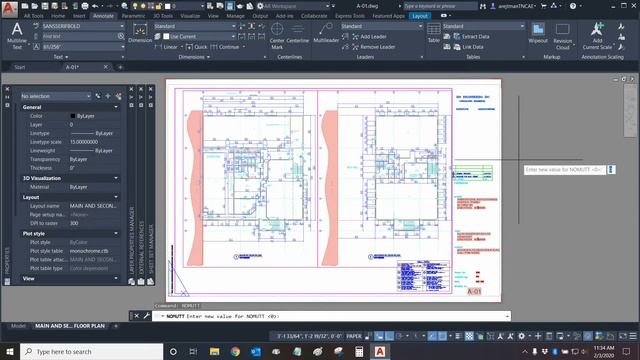
Task: Select the Revision Cloud tool
Action: 562,36
